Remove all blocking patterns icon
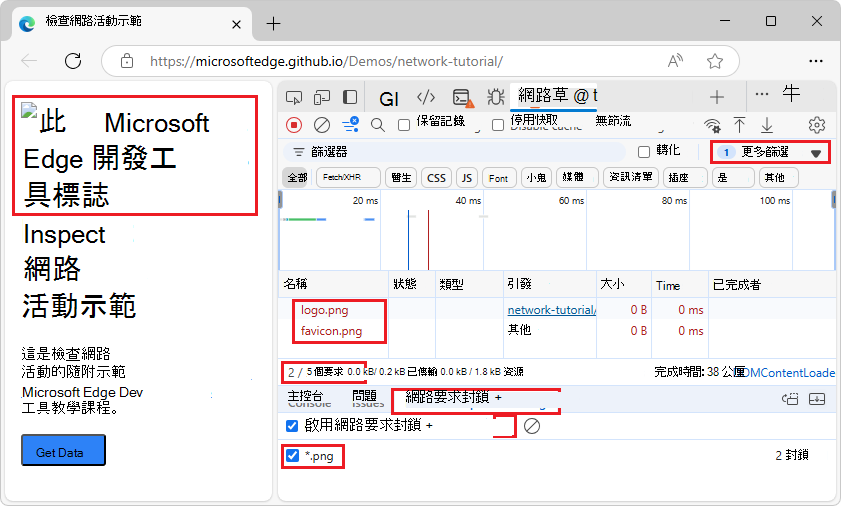Screen dimensions: 841x506 [x=532, y=426]
